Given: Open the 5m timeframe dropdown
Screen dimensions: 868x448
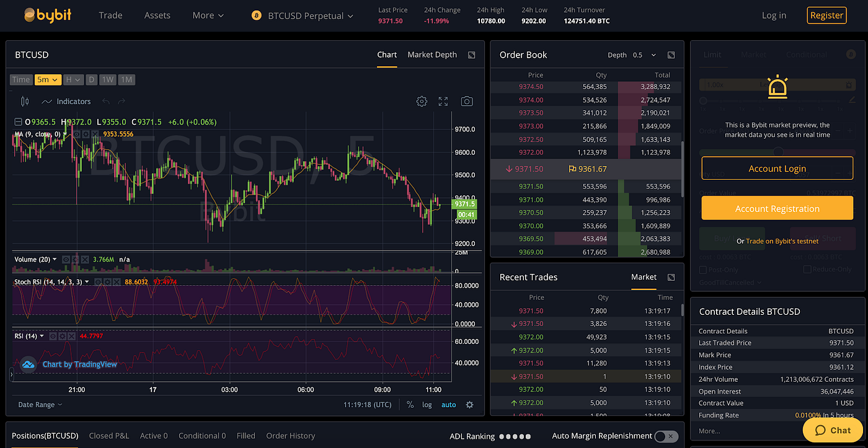Looking at the screenshot, I should coord(48,79).
